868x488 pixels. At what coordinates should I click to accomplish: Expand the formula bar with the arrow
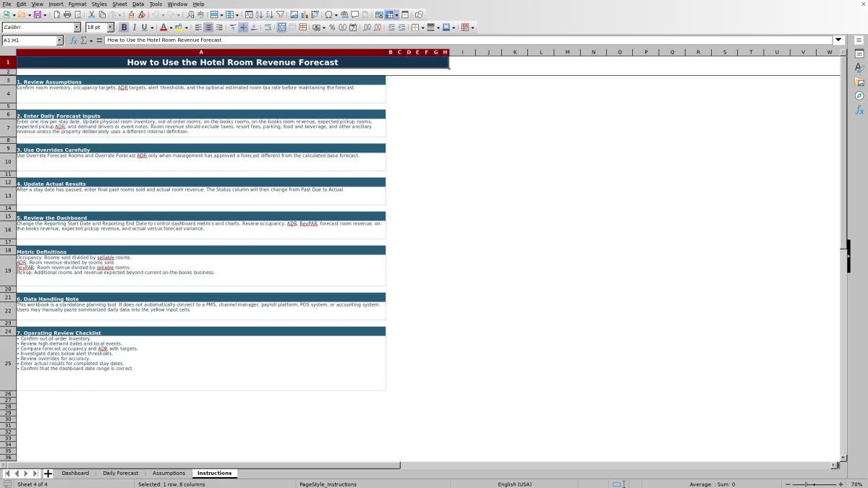(x=839, y=40)
